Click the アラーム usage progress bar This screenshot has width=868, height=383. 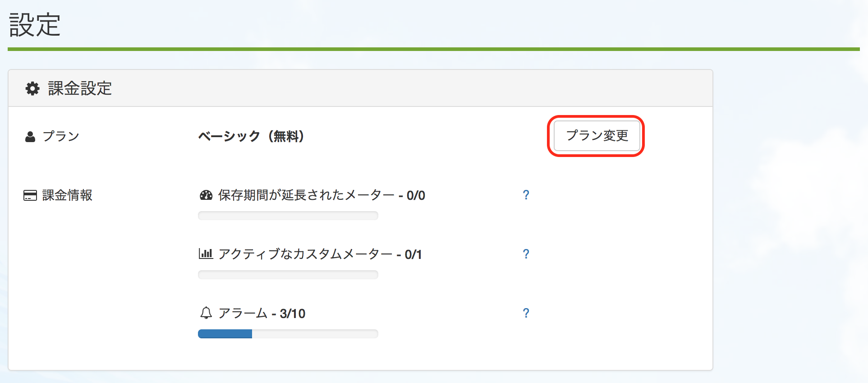coord(288,334)
